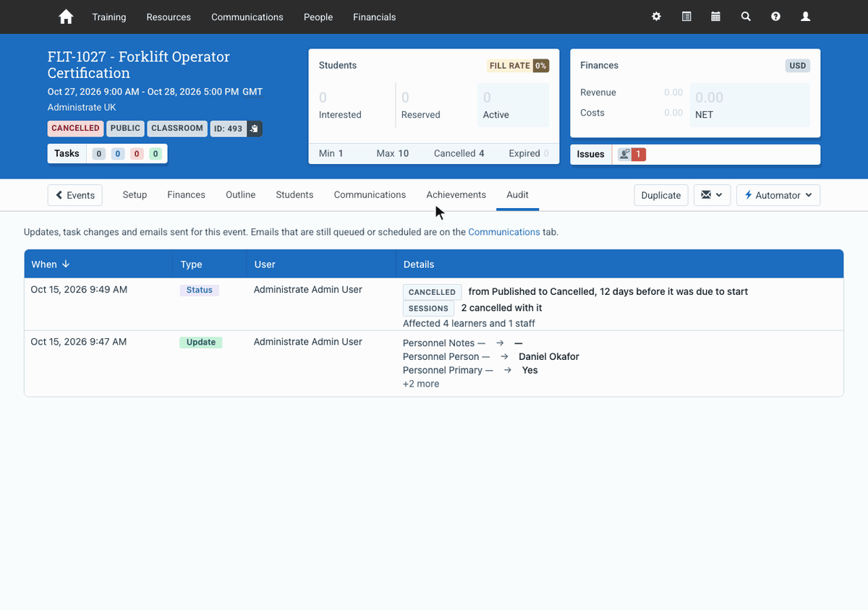Click the FILL RATE 0% badge
868x610 pixels.
(x=518, y=66)
